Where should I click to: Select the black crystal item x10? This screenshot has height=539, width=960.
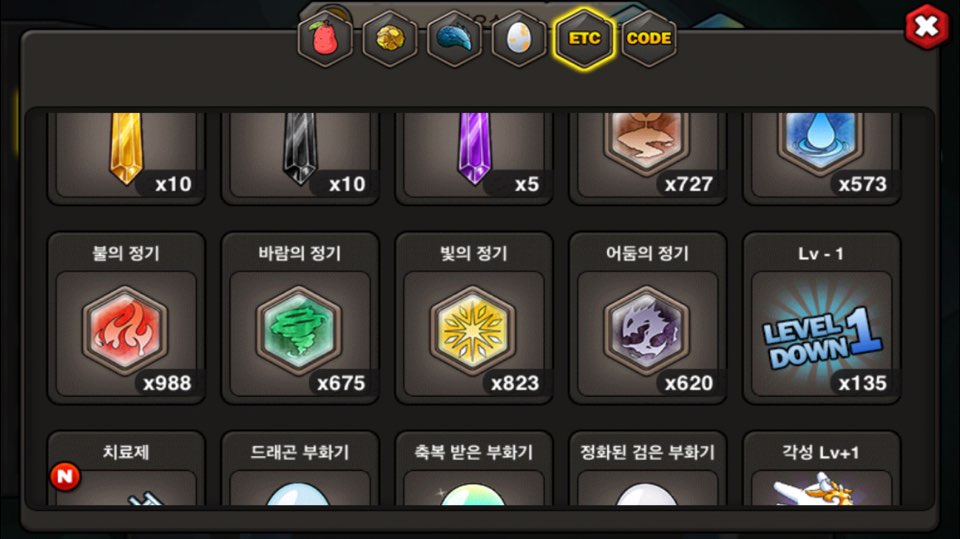[299, 154]
